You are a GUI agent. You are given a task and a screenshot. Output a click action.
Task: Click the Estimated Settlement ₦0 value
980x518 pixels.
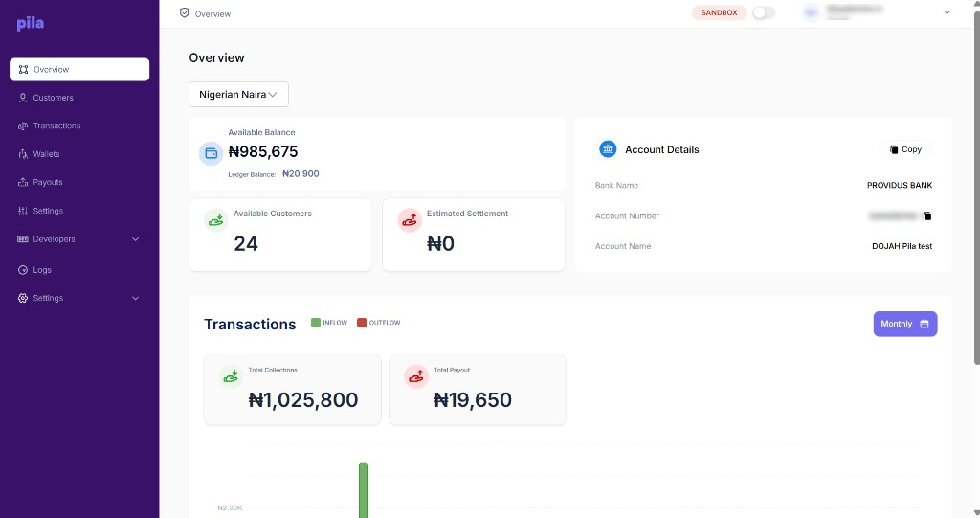click(x=440, y=243)
